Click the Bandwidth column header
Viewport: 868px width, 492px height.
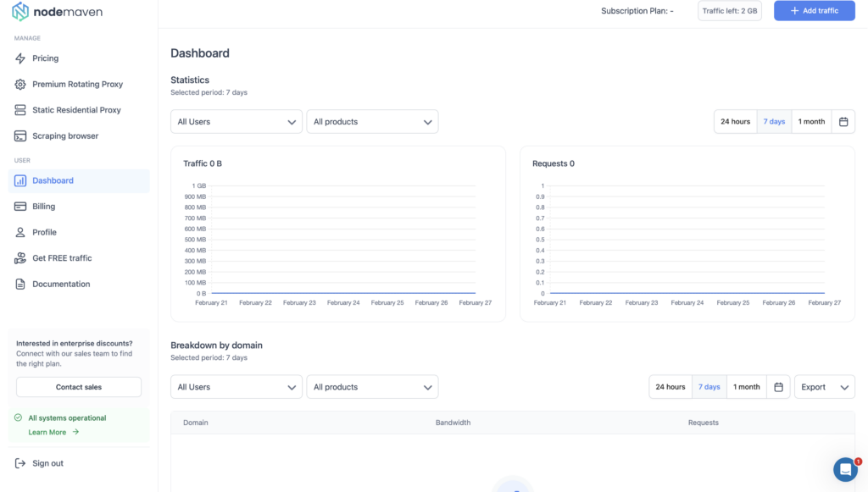pyautogui.click(x=453, y=423)
